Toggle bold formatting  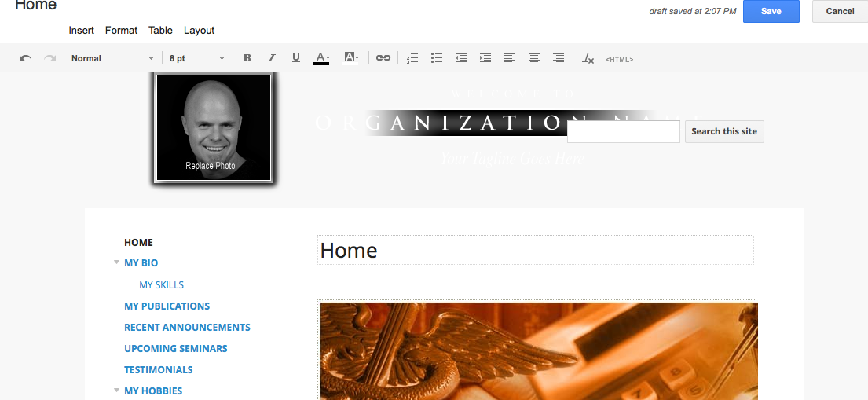(x=247, y=58)
